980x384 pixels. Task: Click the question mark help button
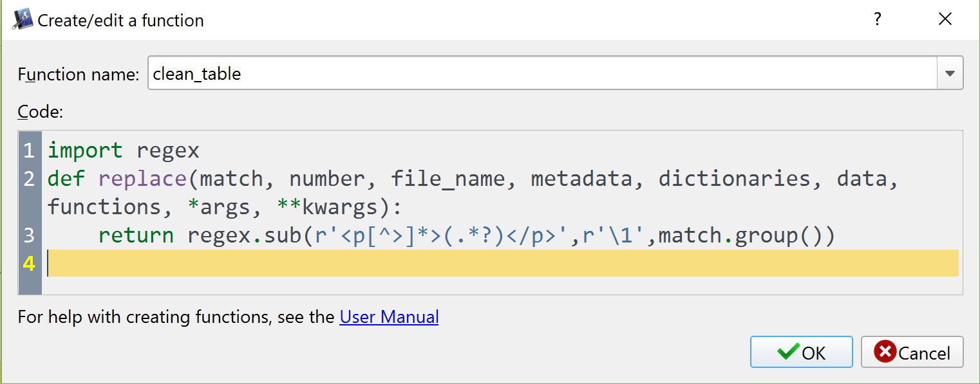click(877, 19)
